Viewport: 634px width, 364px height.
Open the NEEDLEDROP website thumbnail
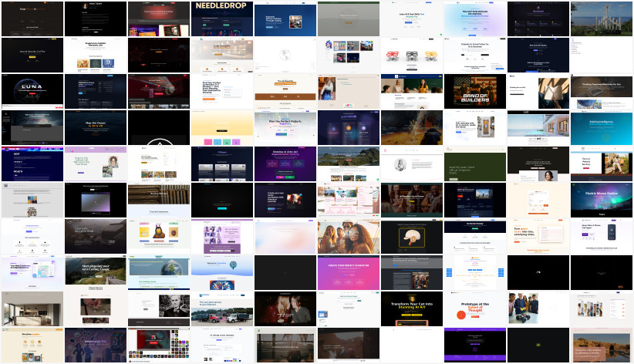point(222,19)
